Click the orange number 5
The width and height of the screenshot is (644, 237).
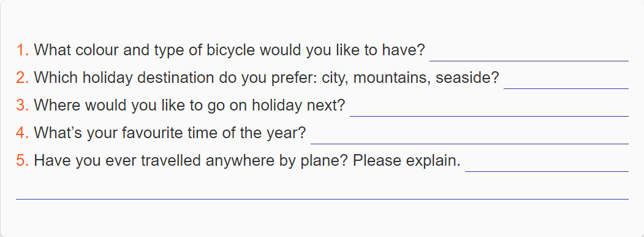[22, 160]
